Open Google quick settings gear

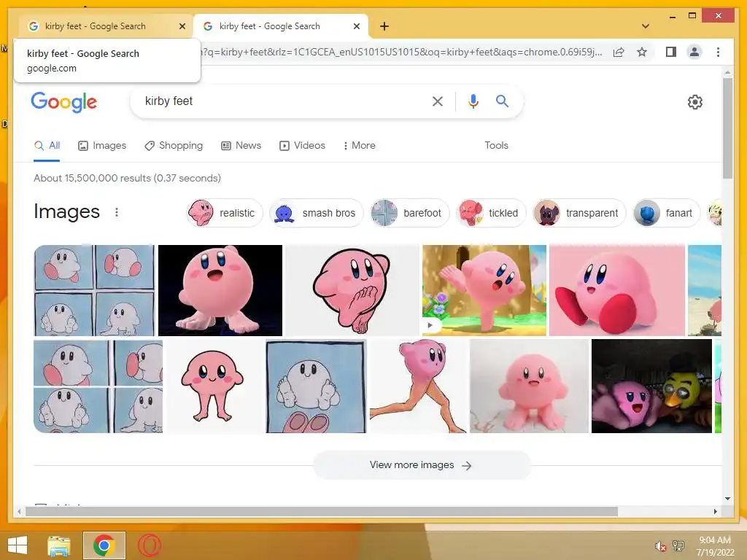695,102
